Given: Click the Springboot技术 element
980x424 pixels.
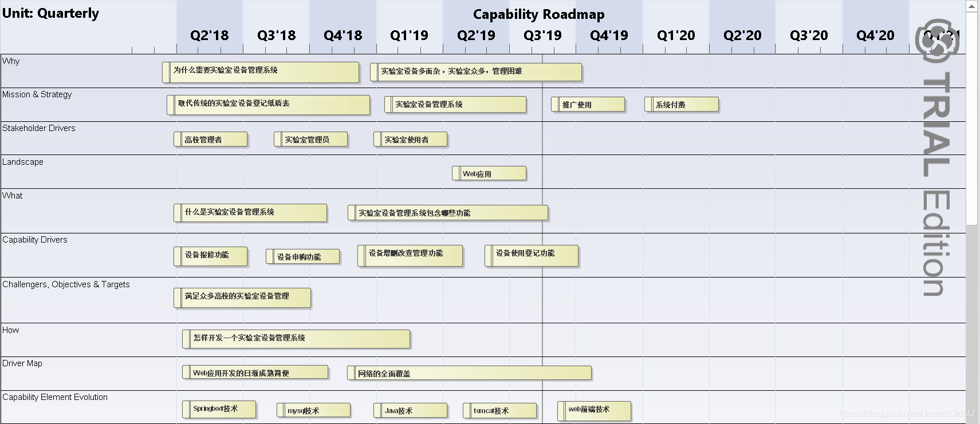Looking at the screenshot, I should coord(219,410).
